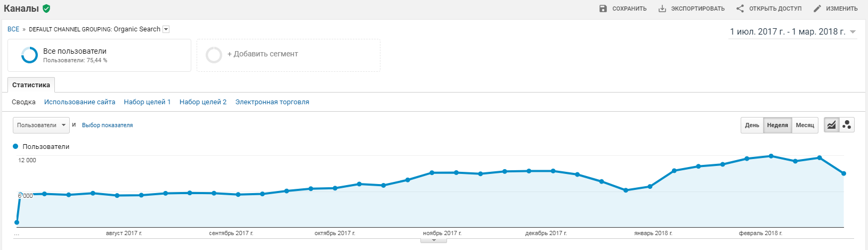The height and width of the screenshot is (250, 868).
Task: Click the blue Пользователи legend dot
Action: pos(15,146)
